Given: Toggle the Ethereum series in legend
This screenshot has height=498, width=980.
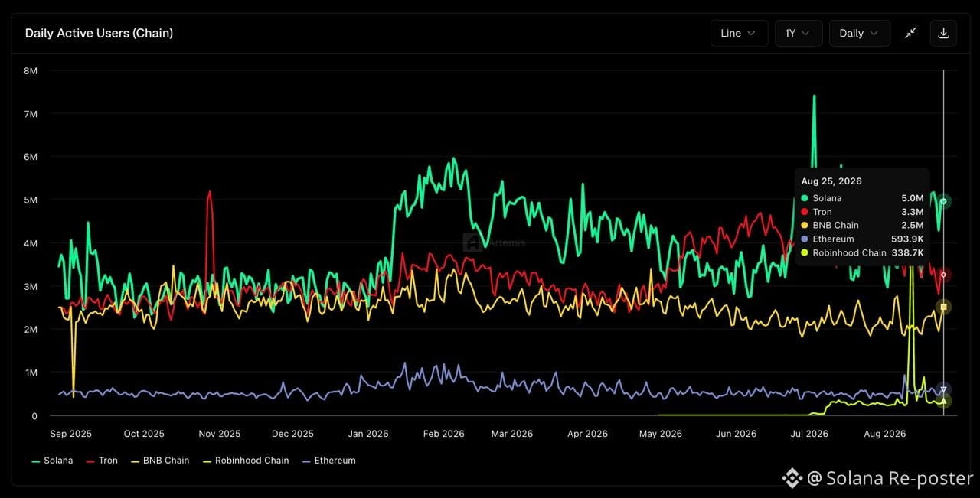Looking at the screenshot, I should (x=329, y=461).
